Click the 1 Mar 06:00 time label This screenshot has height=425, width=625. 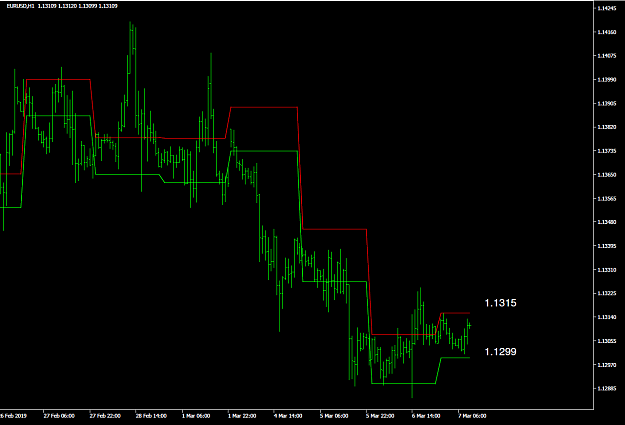pos(196,416)
